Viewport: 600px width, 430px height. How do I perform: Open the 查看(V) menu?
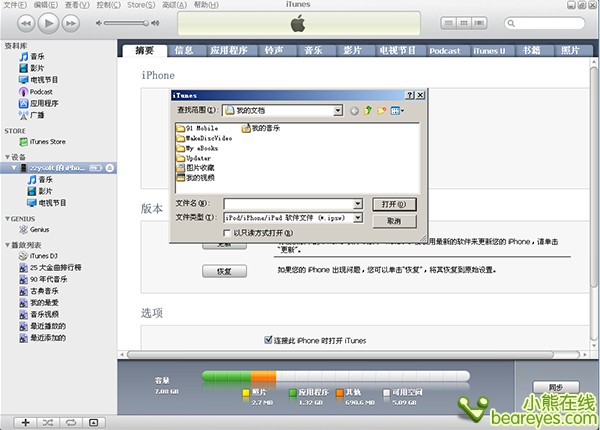[77, 5]
